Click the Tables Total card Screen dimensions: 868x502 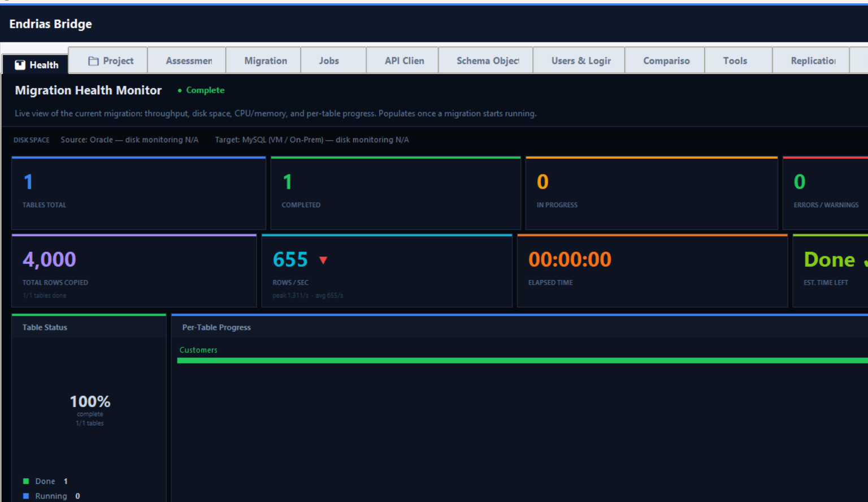point(138,193)
